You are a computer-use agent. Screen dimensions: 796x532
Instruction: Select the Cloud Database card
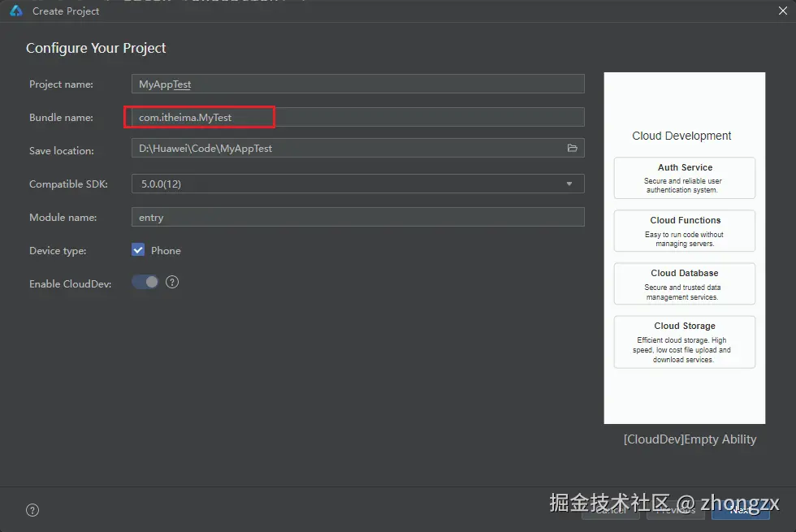coord(684,283)
